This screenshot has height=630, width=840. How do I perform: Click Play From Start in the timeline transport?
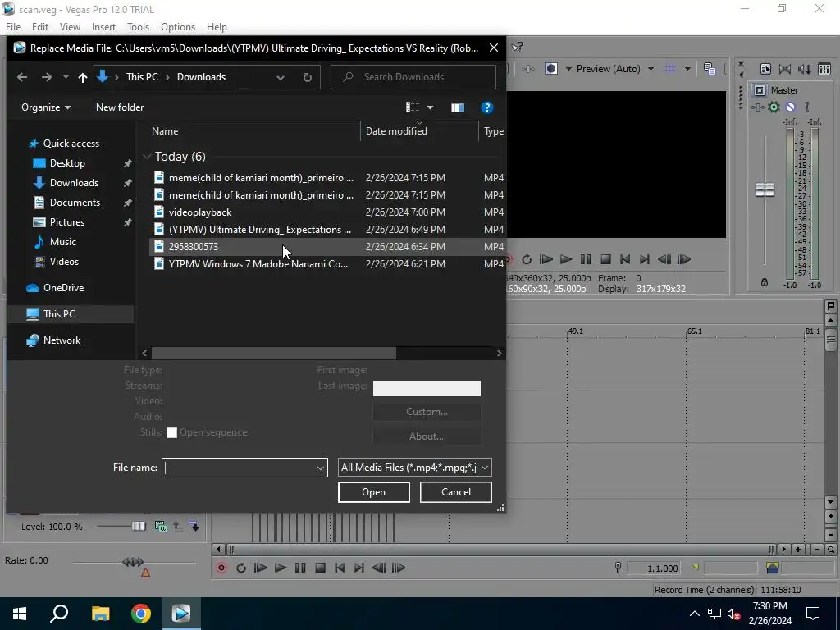(261, 568)
